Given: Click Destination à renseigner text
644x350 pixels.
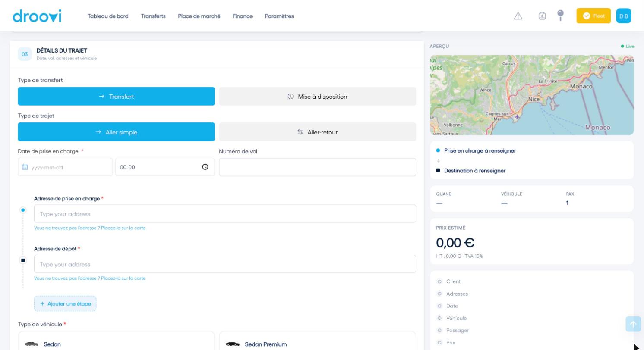Looking at the screenshot, I should pyautogui.click(x=475, y=171).
